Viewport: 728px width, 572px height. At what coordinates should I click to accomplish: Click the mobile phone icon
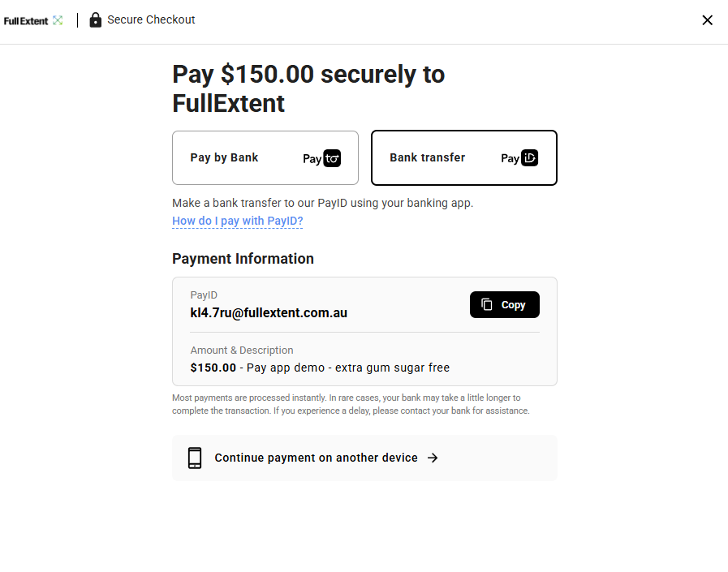point(195,458)
